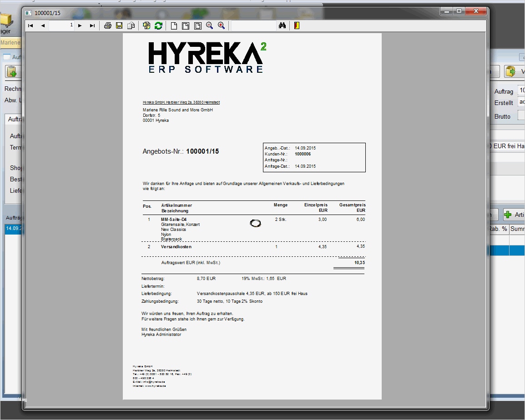
Task: Refresh the report with green arrows
Action: pos(158,26)
